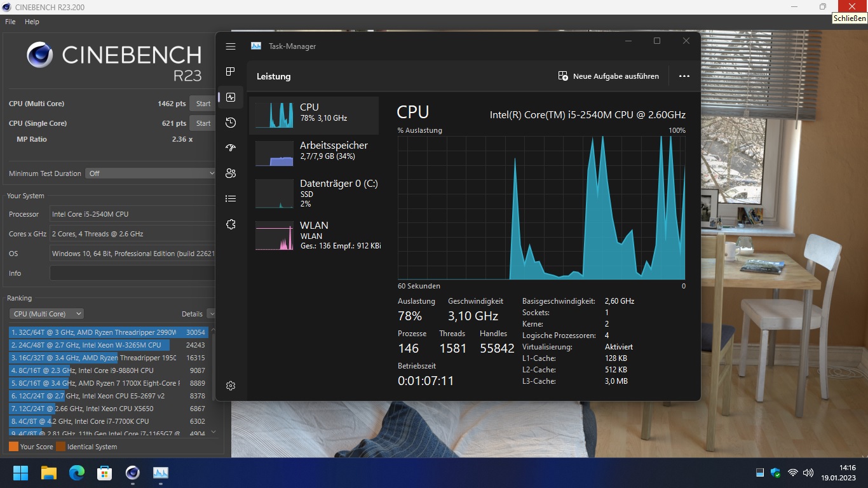The image size is (868, 488).
Task: Click the Betriebszeit 0:01:07:11 value
Action: click(426, 381)
